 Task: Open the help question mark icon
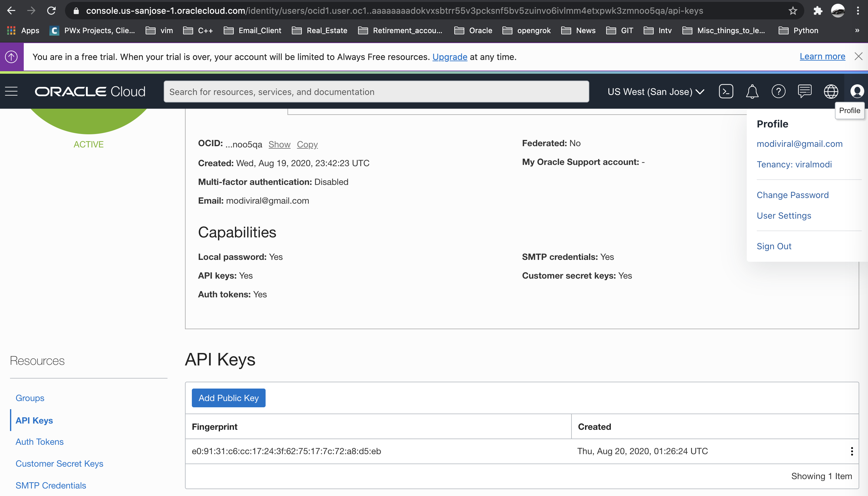coord(778,91)
